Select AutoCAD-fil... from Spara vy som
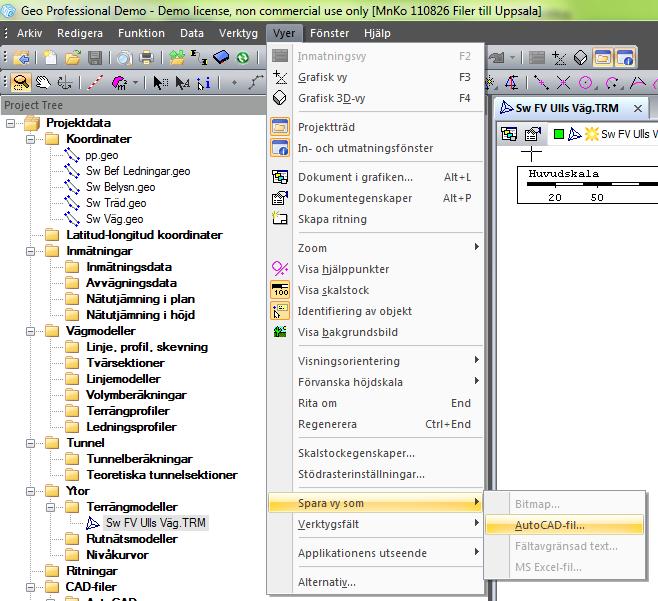The width and height of the screenshot is (658, 601). pyautogui.click(x=564, y=525)
